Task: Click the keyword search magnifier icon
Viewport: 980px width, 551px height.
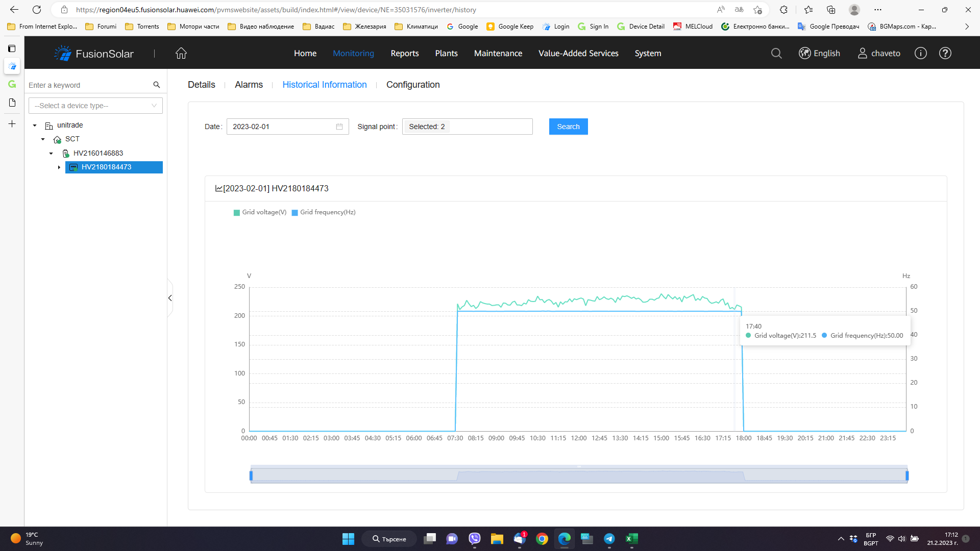Action: (157, 85)
